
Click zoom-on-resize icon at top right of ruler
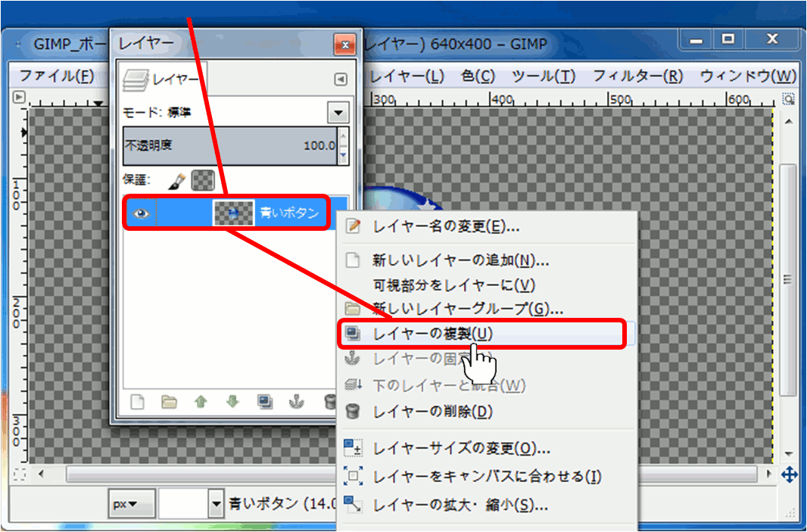point(788,99)
